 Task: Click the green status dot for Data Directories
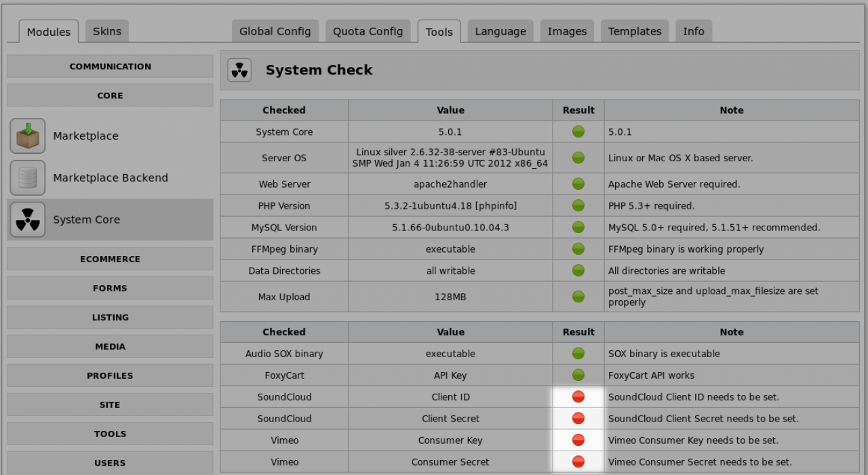tap(578, 271)
